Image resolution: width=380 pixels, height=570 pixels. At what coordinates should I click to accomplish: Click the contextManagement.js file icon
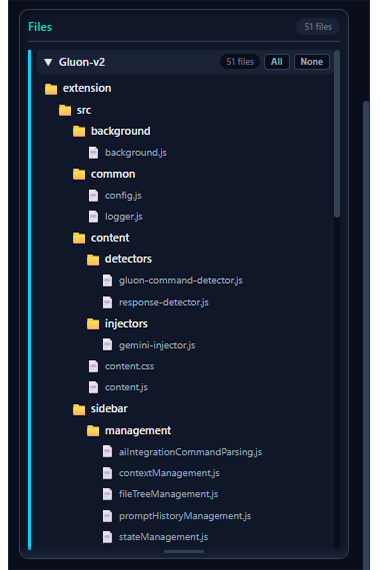(x=107, y=473)
